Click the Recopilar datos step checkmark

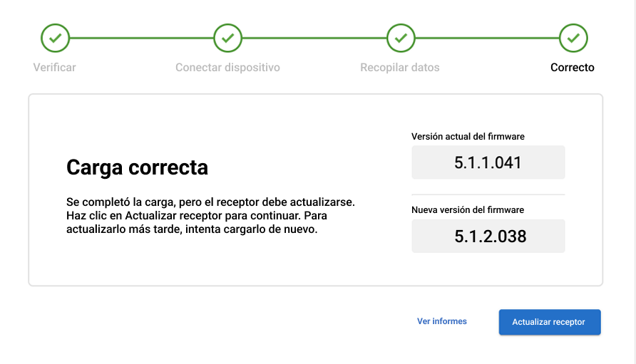[x=401, y=38]
